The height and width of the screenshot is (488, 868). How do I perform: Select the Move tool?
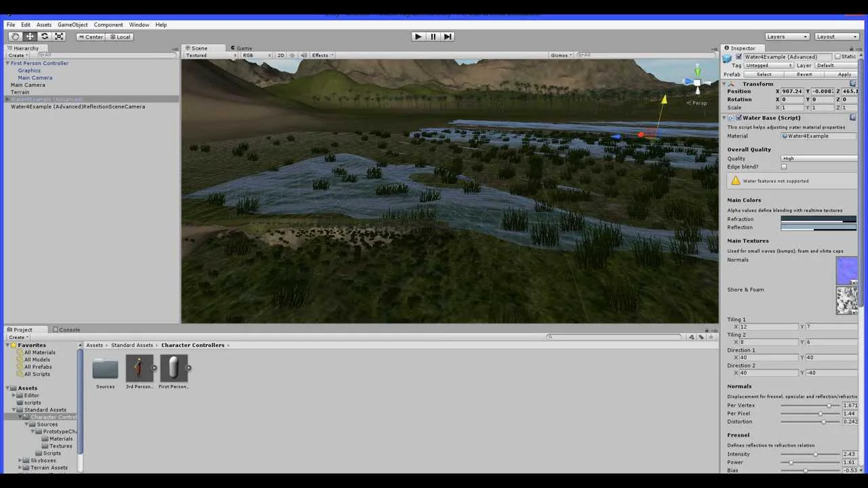(x=30, y=37)
